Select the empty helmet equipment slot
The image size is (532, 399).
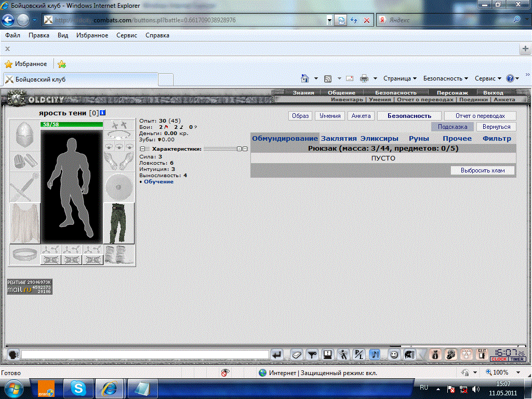(25, 135)
